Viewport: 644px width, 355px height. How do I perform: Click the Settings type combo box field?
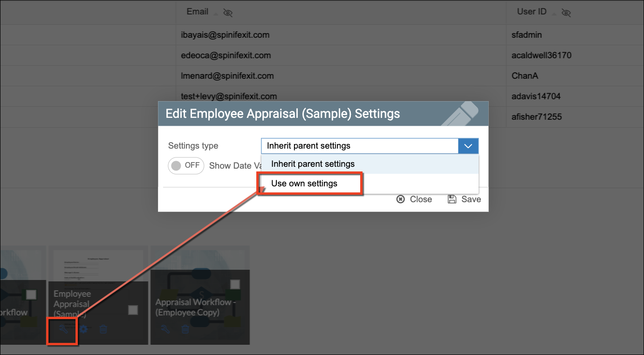coord(359,146)
